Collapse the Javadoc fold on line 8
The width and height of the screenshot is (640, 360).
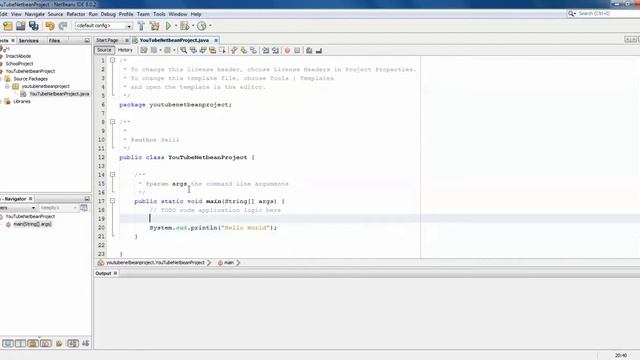click(112, 122)
